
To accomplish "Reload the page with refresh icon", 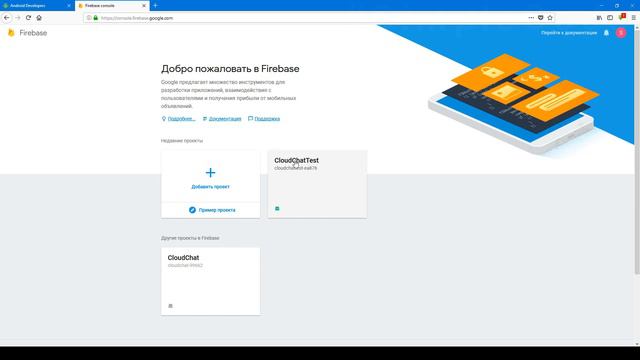I will tap(28, 18).
